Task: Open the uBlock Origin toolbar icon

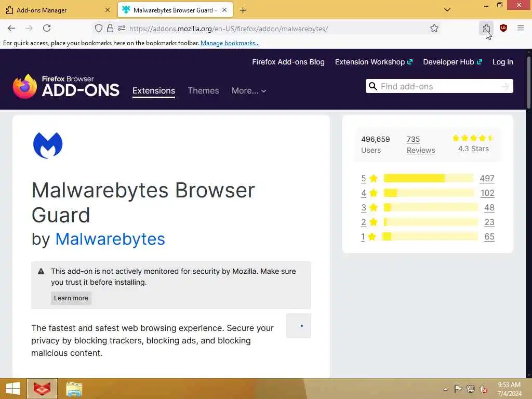Action: pos(503,29)
